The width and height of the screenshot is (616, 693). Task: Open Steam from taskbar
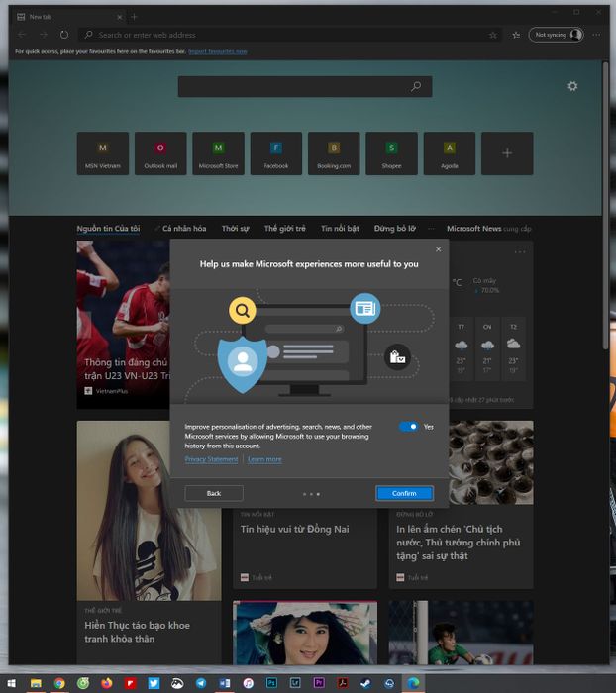(365, 683)
